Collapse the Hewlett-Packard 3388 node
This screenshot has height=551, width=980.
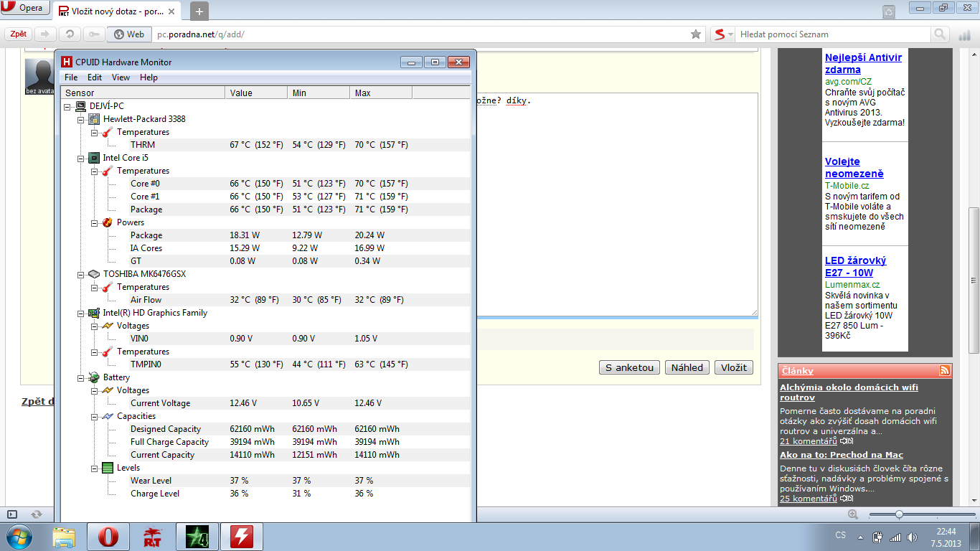click(x=81, y=119)
